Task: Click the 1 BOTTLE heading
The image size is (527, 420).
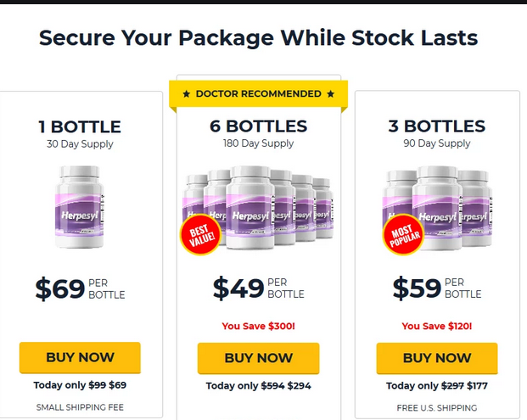Action: pos(80,127)
